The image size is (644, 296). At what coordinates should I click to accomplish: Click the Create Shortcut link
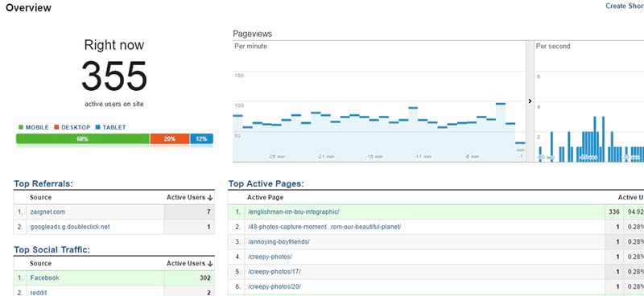(625, 6)
